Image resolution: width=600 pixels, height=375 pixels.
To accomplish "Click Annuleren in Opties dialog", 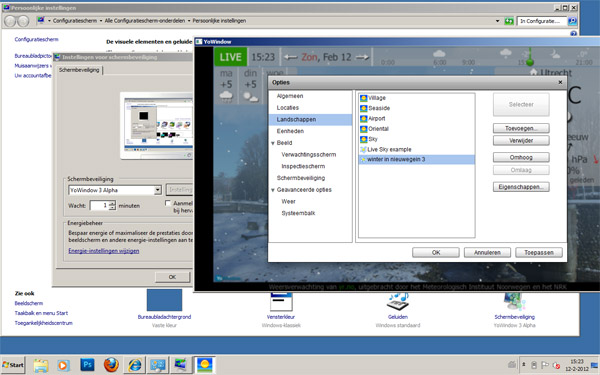I will point(487,253).
